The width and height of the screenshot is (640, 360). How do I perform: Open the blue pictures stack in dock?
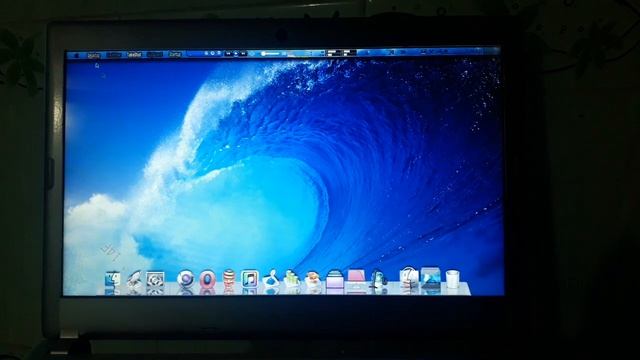click(431, 278)
